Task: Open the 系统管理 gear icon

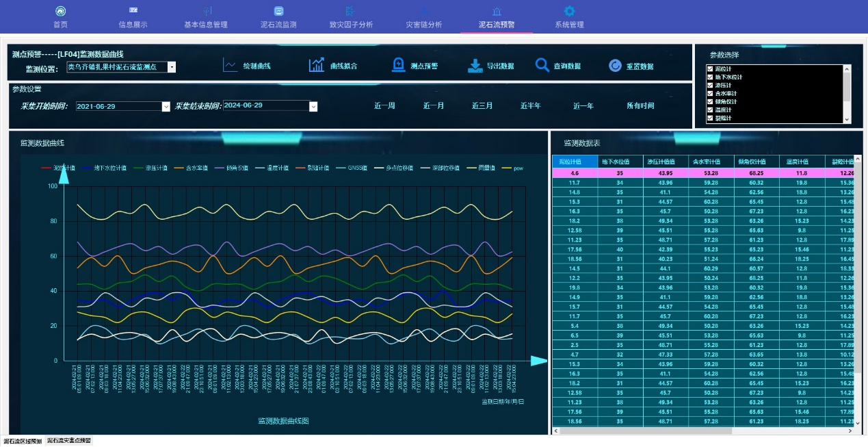Action: coord(569,11)
